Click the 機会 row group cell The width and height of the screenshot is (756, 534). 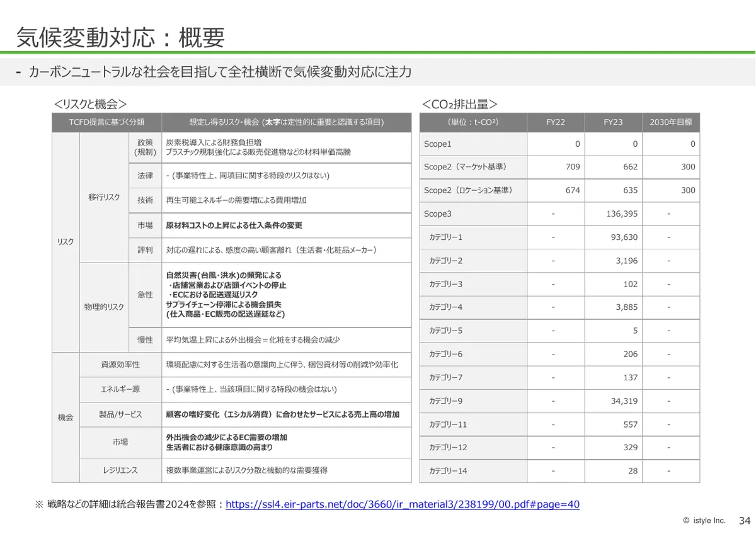(66, 418)
